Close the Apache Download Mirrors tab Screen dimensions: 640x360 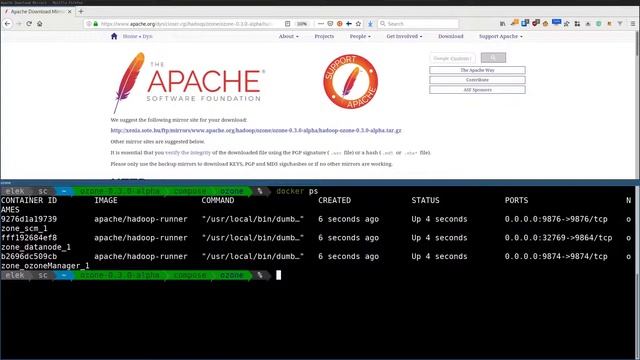point(69,11)
